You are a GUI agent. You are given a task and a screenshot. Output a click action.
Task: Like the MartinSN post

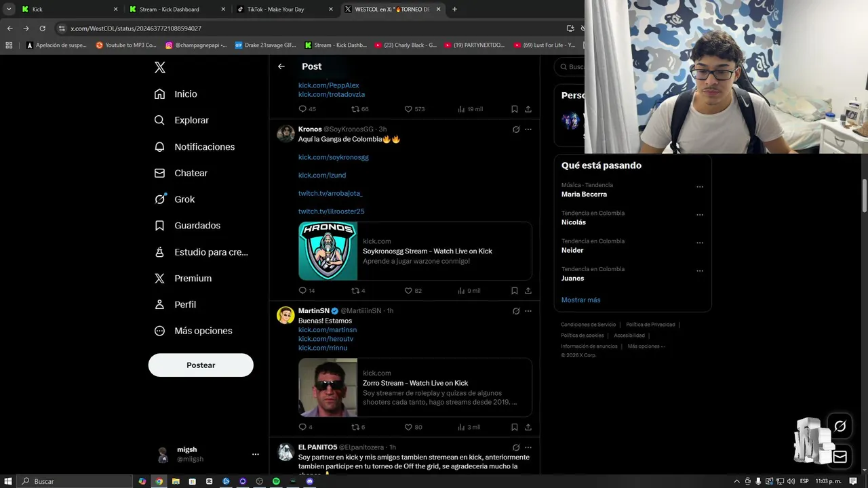(408, 427)
